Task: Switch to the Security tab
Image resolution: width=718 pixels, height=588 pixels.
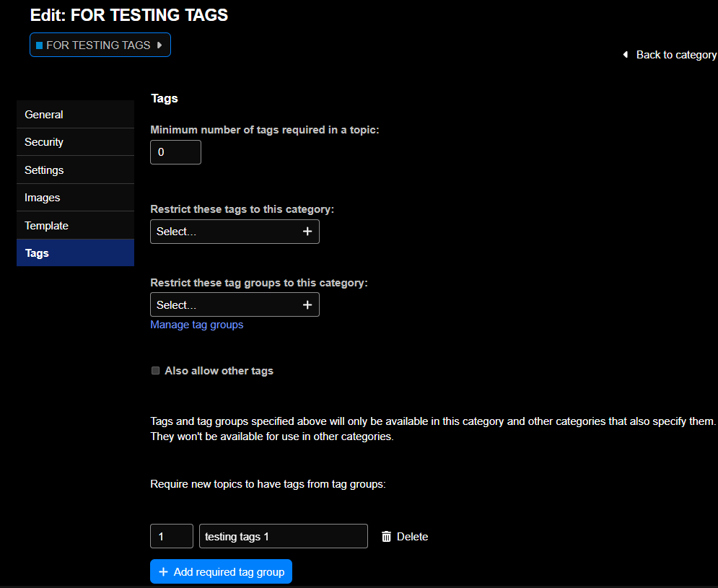Action: pos(76,142)
